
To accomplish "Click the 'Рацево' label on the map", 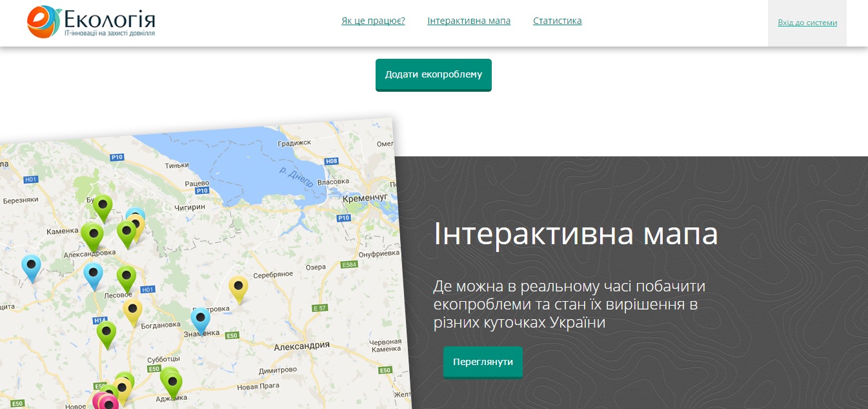I will pyautogui.click(x=197, y=184).
